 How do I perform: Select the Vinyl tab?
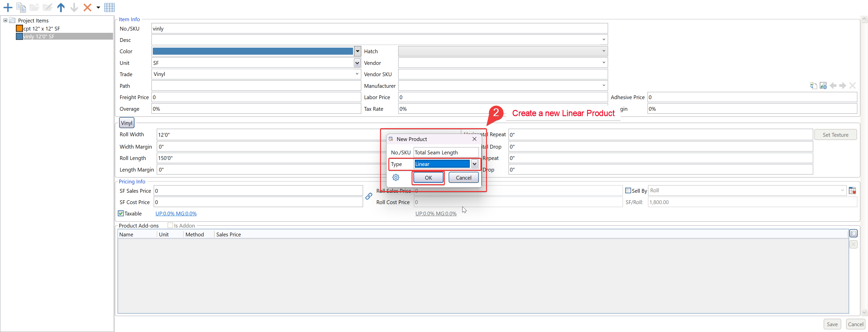click(127, 123)
